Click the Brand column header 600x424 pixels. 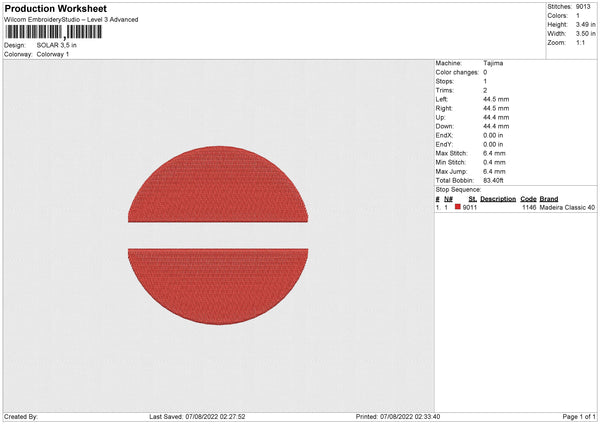[x=549, y=198]
